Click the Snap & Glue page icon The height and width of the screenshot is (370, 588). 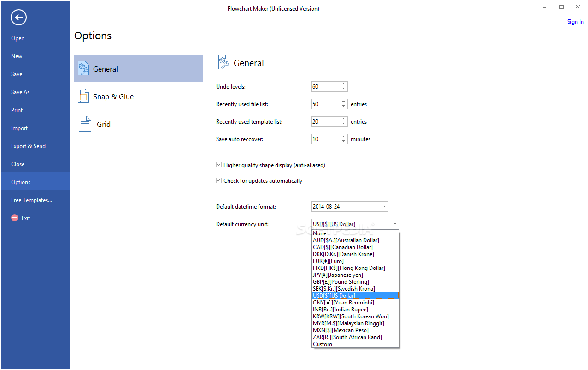pos(83,96)
